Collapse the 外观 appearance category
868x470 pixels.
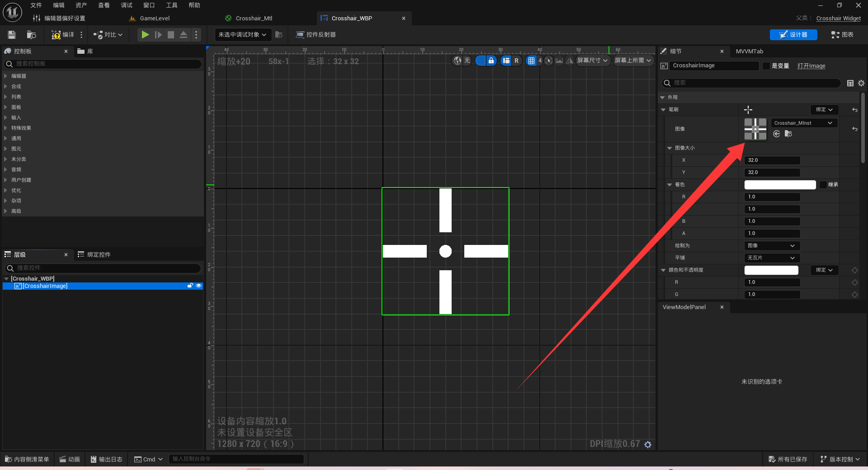[662, 98]
